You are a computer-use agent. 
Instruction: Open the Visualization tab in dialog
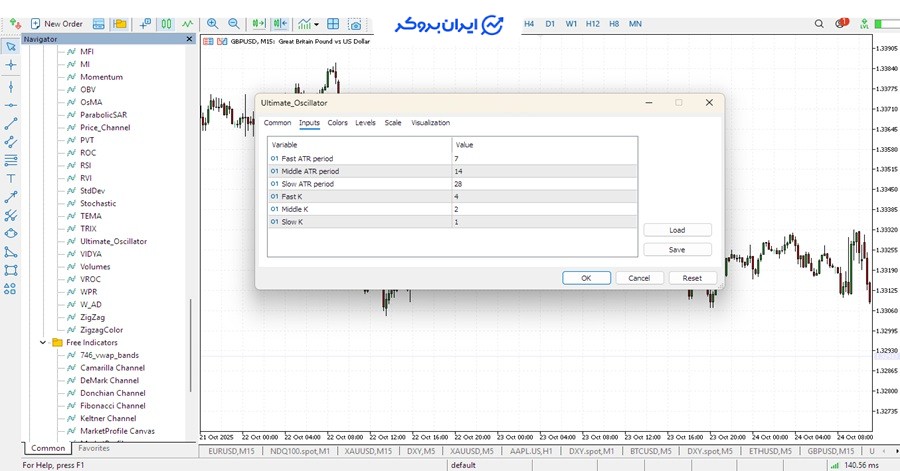[x=430, y=123]
